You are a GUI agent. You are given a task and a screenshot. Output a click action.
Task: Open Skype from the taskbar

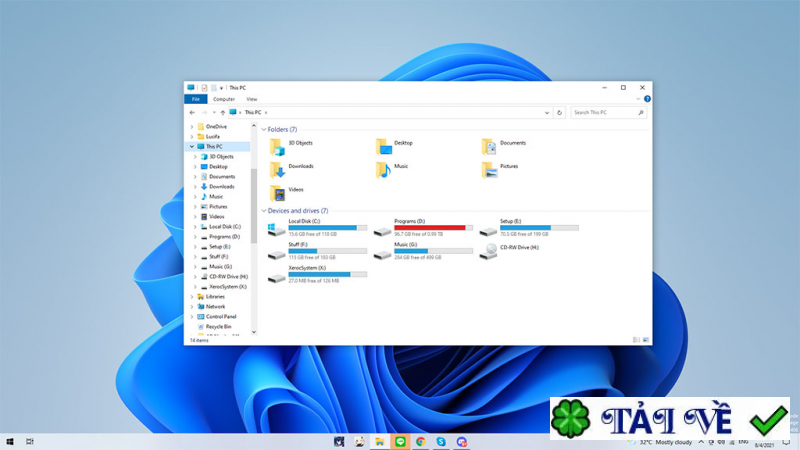[x=441, y=441]
